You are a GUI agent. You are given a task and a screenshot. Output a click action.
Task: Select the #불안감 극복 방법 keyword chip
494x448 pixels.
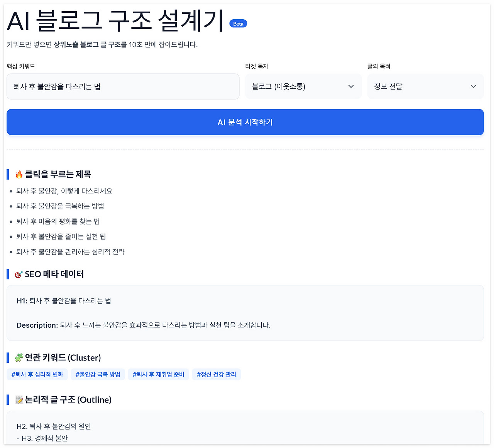pos(98,374)
